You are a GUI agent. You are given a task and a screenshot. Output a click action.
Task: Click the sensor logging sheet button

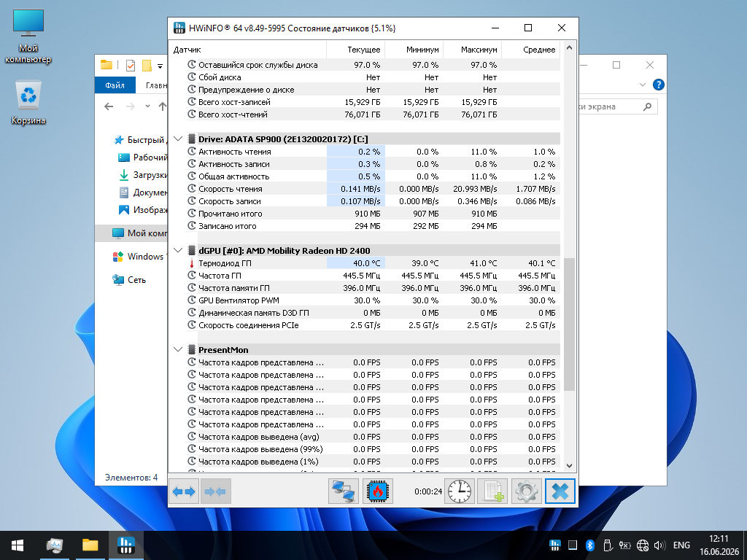(492, 491)
